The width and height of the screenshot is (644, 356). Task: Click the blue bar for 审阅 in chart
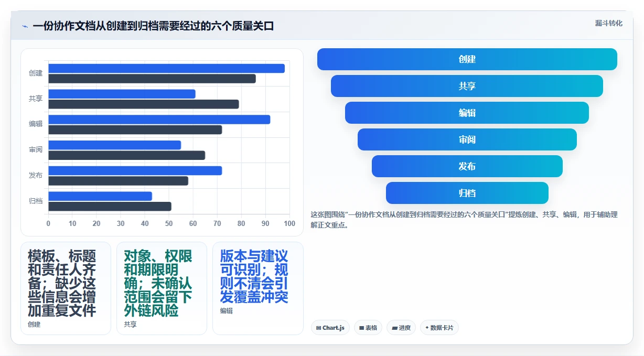point(115,145)
